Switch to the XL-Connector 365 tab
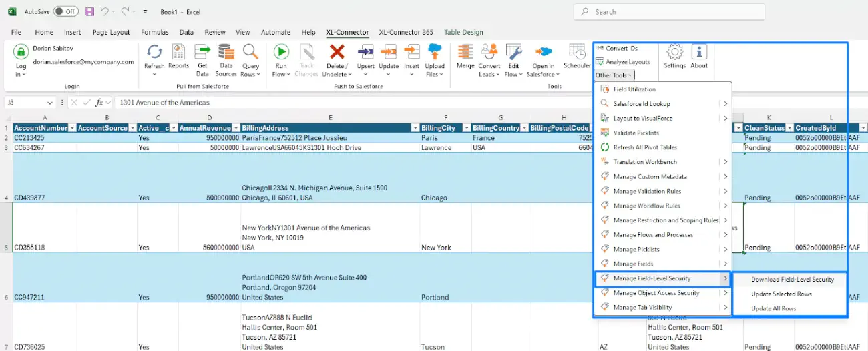 point(406,32)
